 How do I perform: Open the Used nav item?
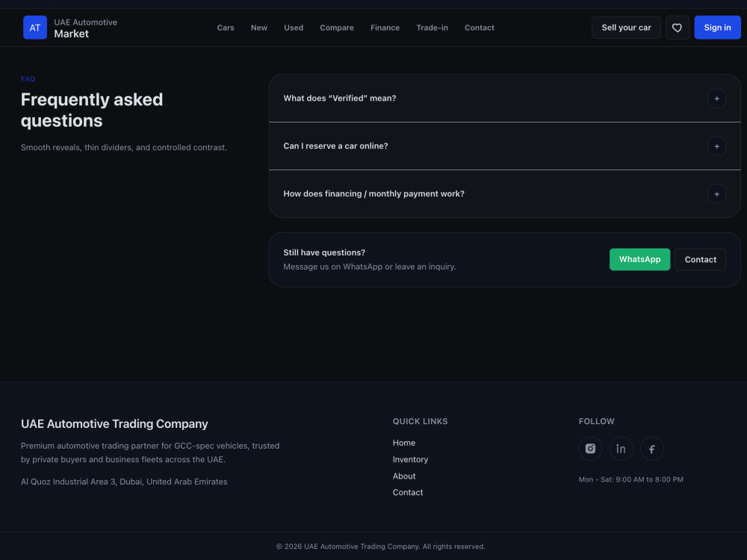point(294,28)
